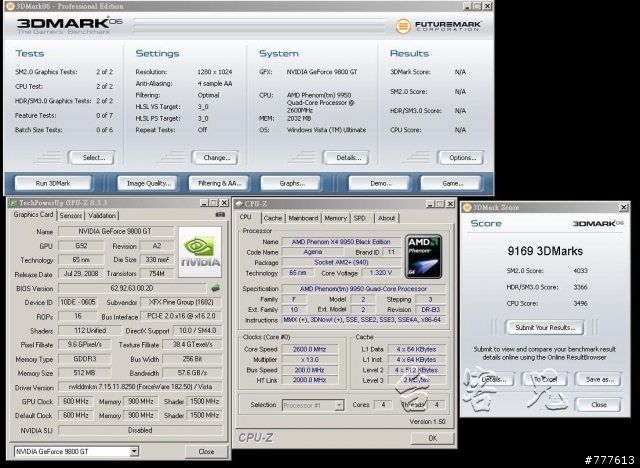Image resolution: width=640 pixels, height=468 pixels.
Task: Open the Cache tab in CPU-Z
Action: tap(273, 218)
